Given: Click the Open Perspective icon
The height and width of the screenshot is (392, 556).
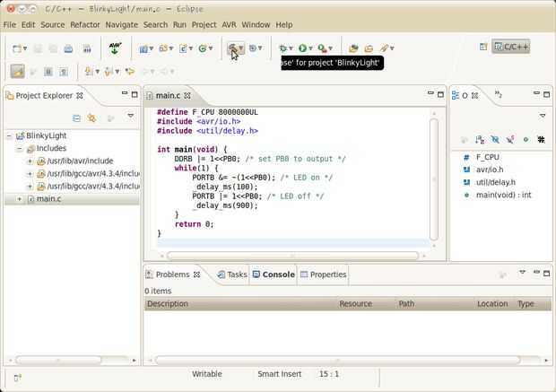Looking at the screenshot, I should pyautogui.click(x=483, y=47).
